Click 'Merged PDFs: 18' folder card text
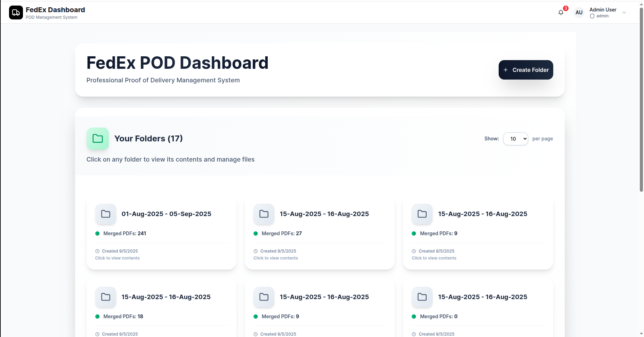The height and width of the screenshot is (337, 644). (123, 317)
